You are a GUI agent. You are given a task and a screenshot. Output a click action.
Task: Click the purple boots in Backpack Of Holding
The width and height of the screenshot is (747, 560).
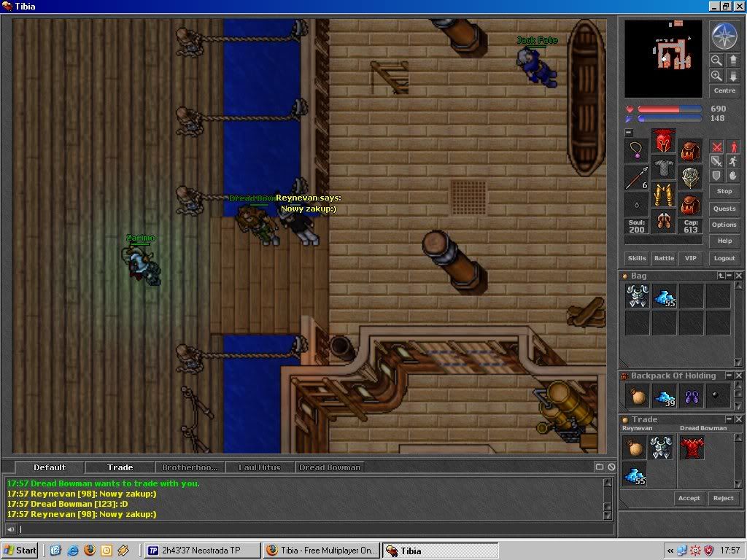692,396
